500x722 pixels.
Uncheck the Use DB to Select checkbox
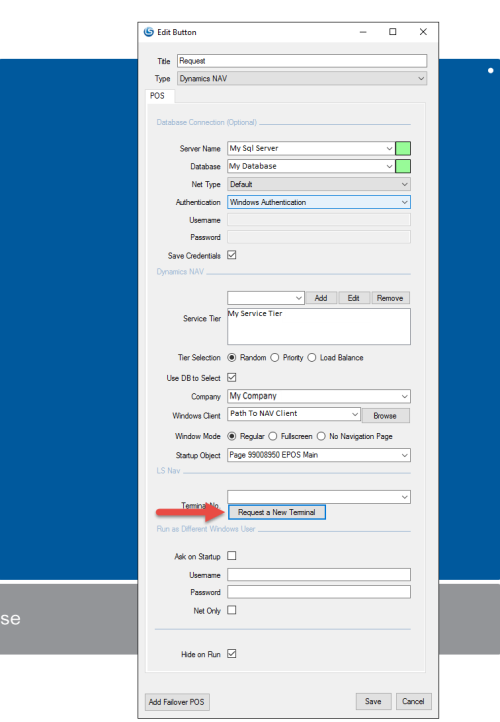coord(232,378)
